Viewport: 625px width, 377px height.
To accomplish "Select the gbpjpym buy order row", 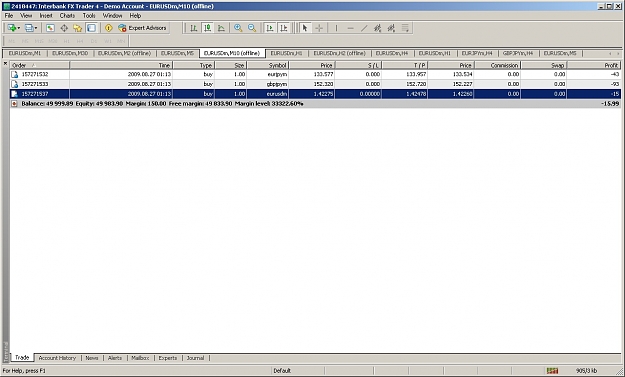I will 315,84.
